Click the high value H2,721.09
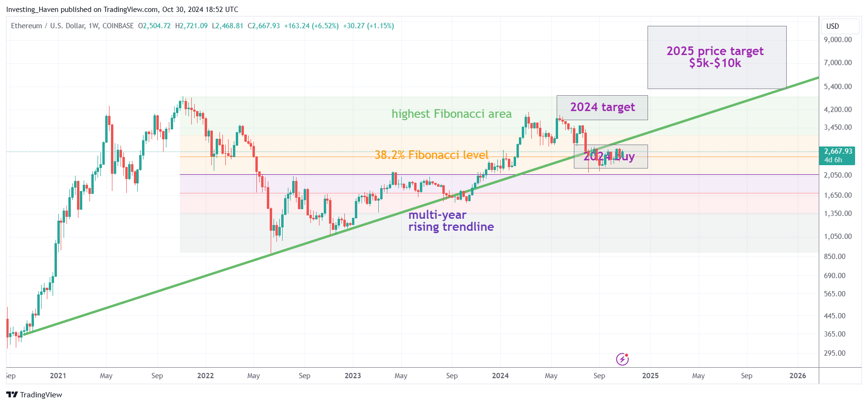This screenshot has width=868, height=405. coord(191,26)
